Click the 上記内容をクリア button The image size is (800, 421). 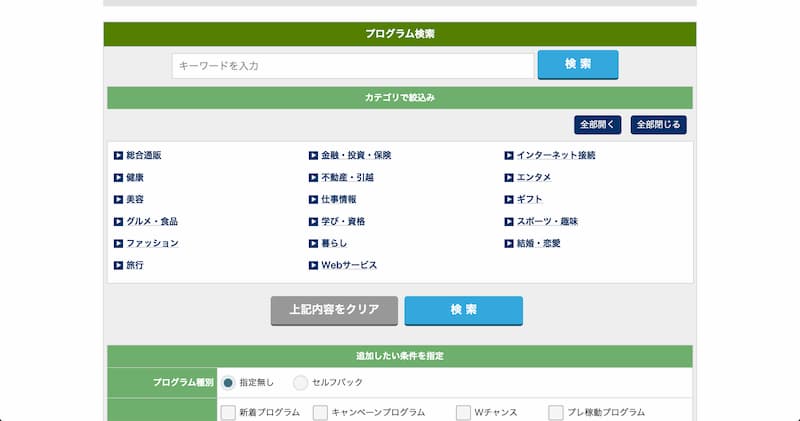pyautogui.click(x=334, y=310)
